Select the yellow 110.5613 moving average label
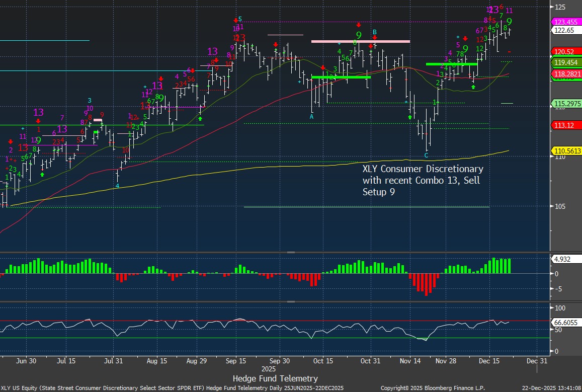The height and width of the screenshot is (392, 582). click(566, 150)
